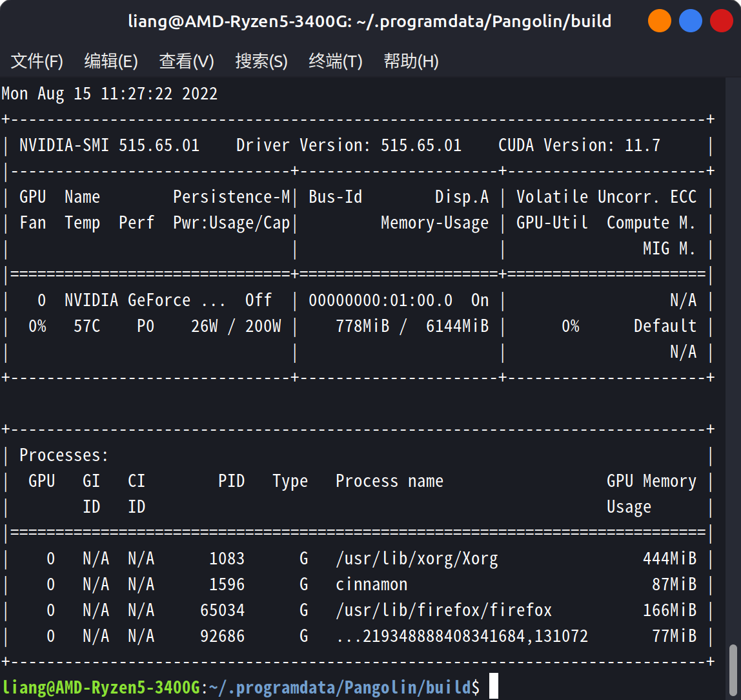
Task: Close the terminal with the red button
Action: pos(721,21)
